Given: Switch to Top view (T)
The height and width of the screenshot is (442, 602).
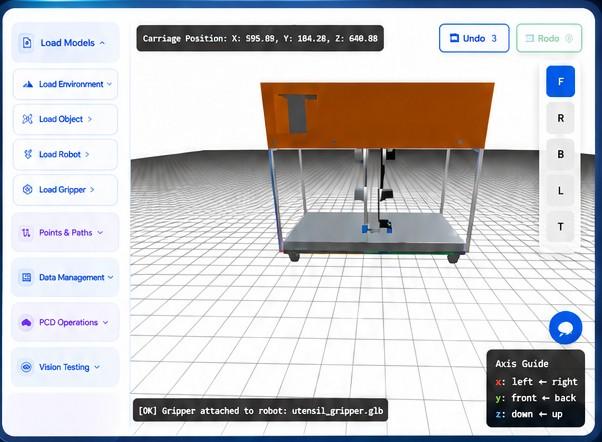Looking at the screenshot, I should pos(561,227).
